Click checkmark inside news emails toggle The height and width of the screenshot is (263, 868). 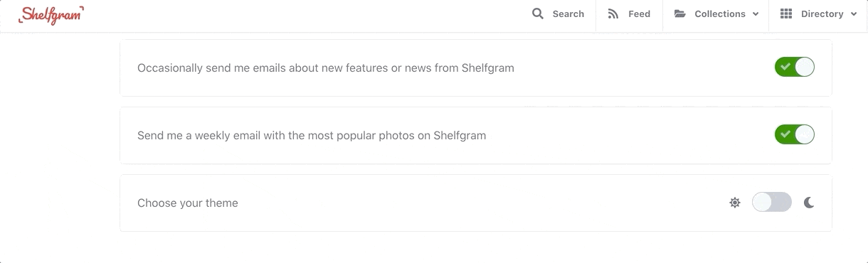click(785, 67)
